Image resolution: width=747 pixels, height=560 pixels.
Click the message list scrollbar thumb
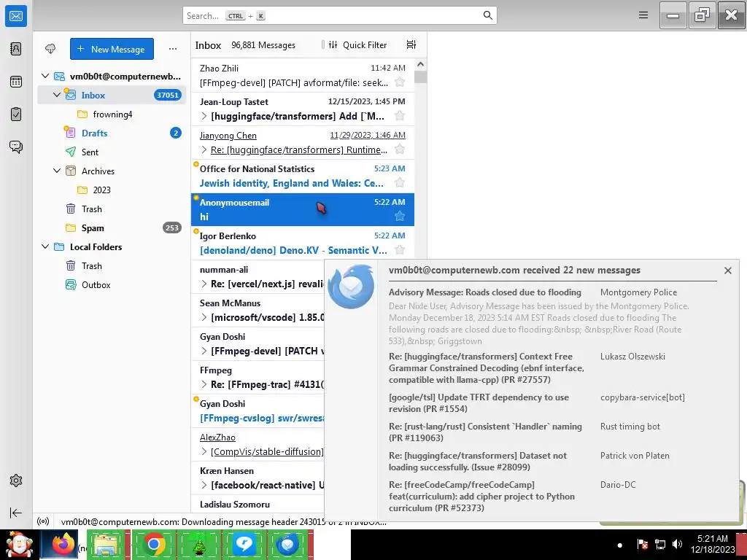[421, 77]
